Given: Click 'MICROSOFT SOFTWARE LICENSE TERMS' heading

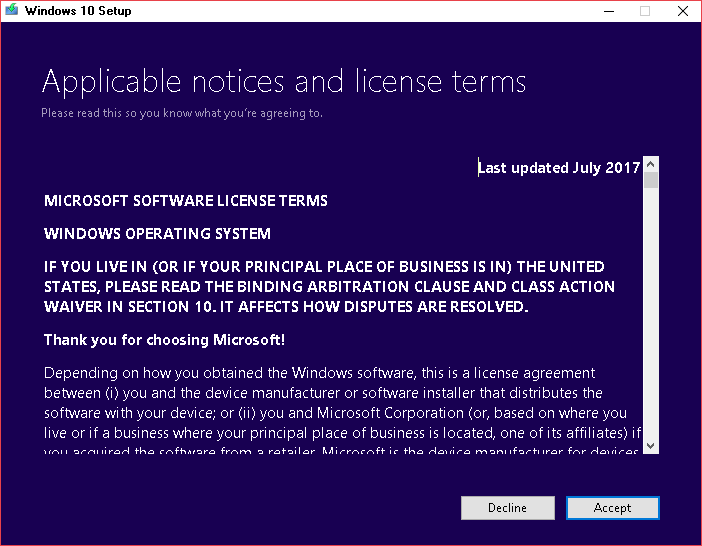Looking at the screenshot, I should pos(186,201).
